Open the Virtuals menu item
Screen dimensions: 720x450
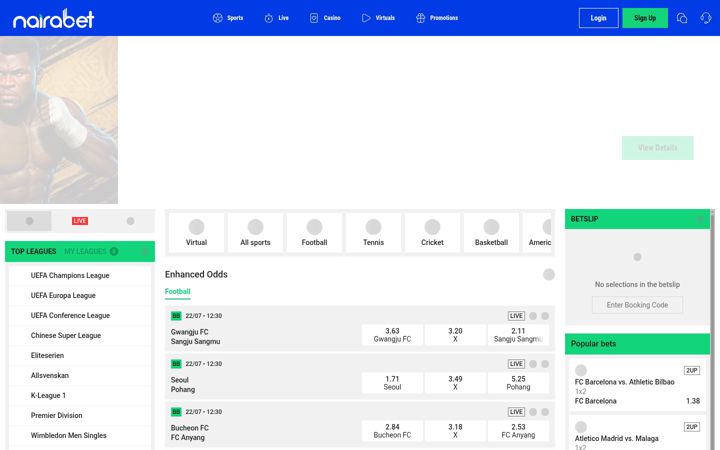pyautogui.click(x=378, y=18)
